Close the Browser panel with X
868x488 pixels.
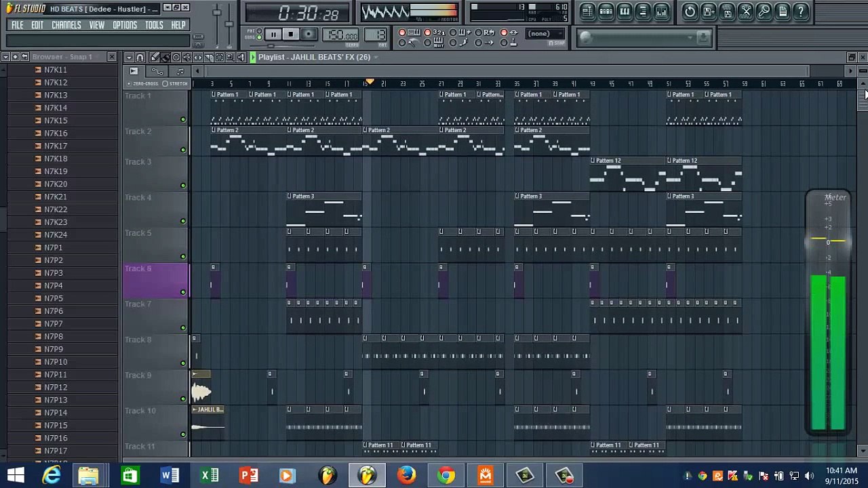pos(112,57)
